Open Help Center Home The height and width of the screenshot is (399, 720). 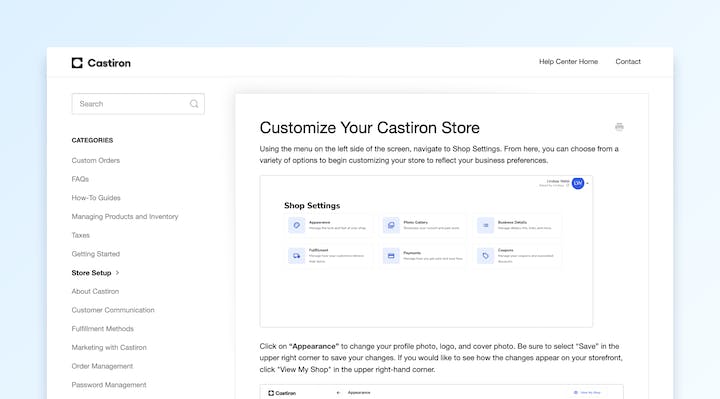[568, 62]
